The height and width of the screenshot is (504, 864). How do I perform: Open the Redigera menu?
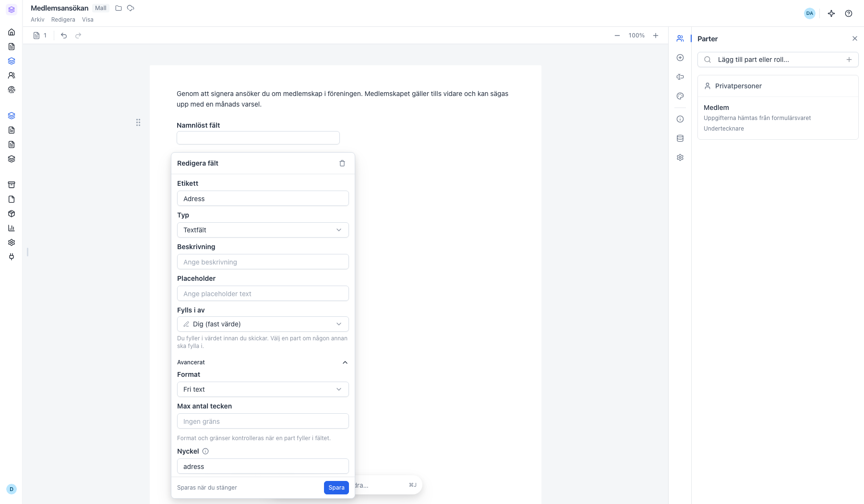63,20
